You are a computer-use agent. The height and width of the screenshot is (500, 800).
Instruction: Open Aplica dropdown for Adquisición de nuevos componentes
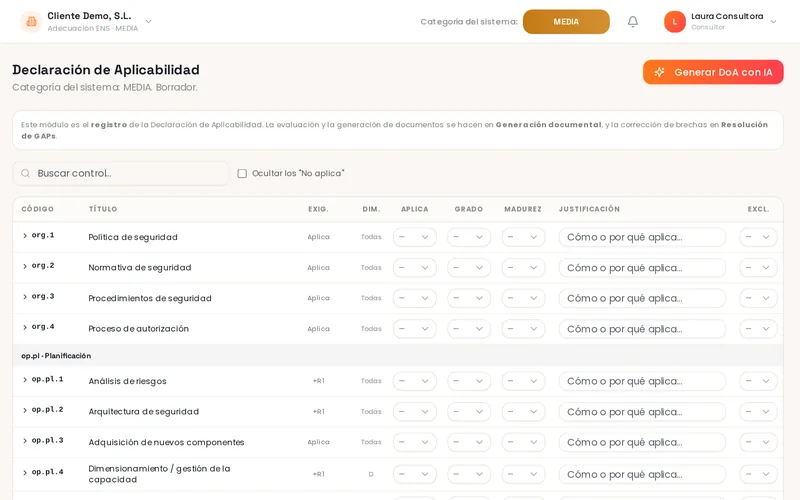(415, 442)
